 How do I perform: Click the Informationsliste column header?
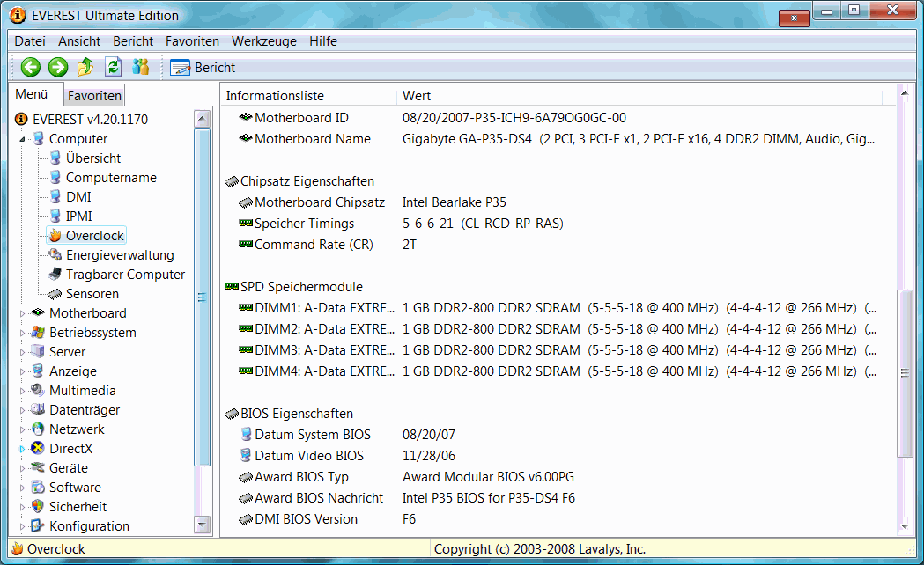tap(308, 96)
